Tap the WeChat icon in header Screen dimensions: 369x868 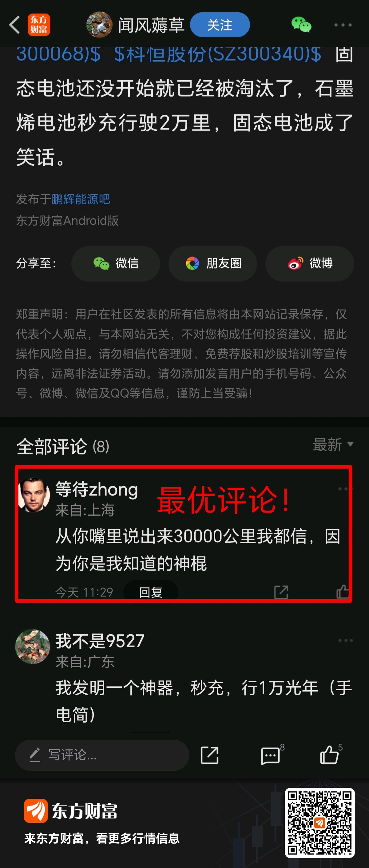tap(301, 25)
